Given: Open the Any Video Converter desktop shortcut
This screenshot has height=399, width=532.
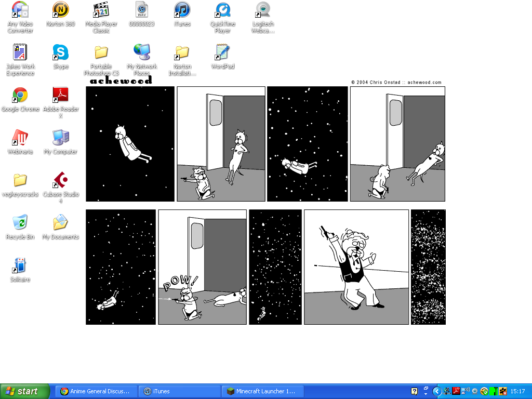Looking at the screenshot, I should point(20,17).
